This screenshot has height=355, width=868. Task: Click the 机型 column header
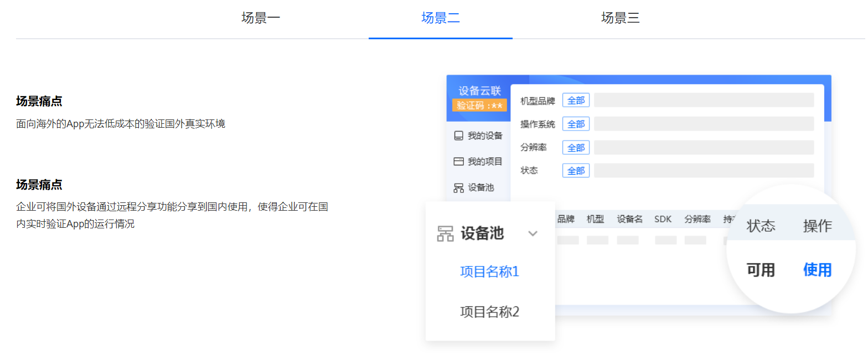click(596, 219)
